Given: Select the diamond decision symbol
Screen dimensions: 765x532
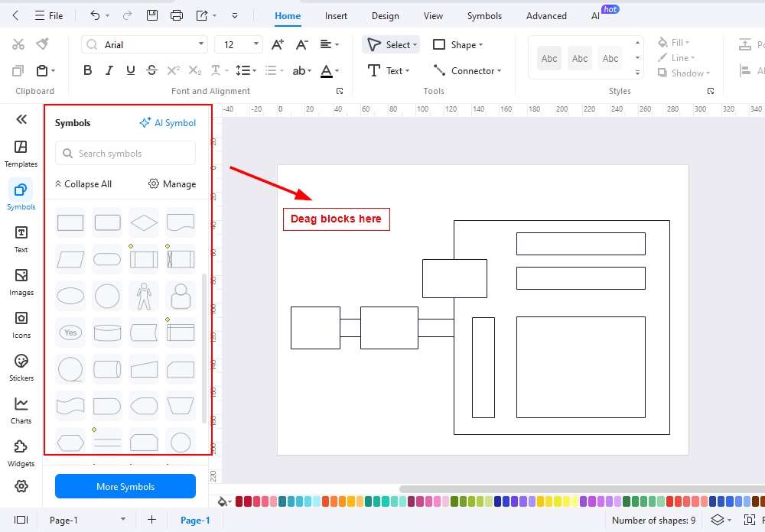Looking at the screenshot, I should pos(144,223).
